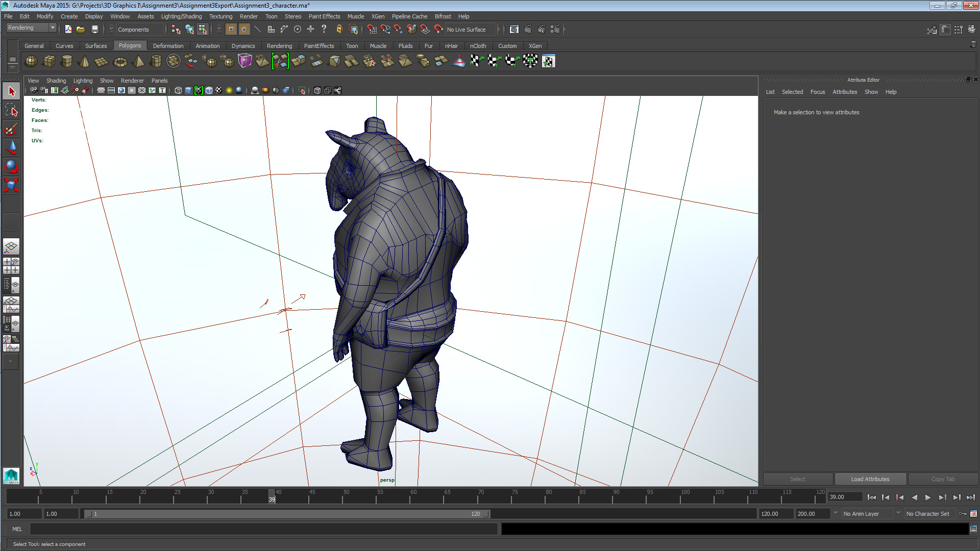Enable smooth shaded display icon
Viewport: 980px width, 551px height.
(188, 90)
